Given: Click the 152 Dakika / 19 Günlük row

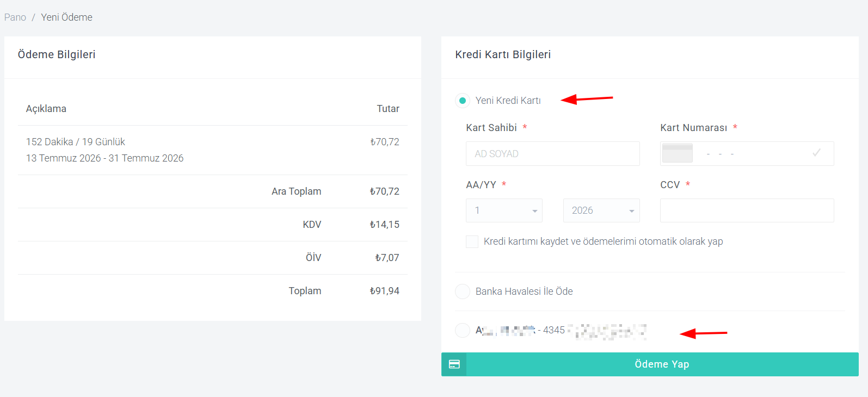Looking at the screenshot, I should 212,150.
